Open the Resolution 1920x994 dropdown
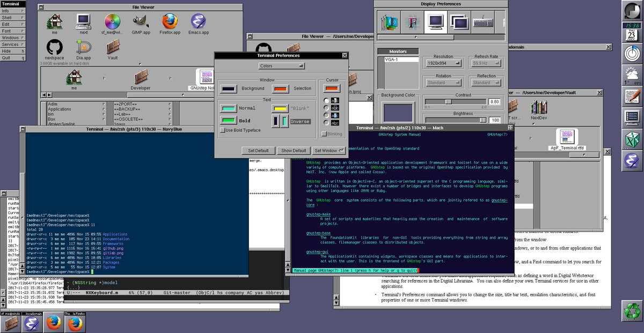The height and width of the screenshot is (333, 644). [443, 63]
